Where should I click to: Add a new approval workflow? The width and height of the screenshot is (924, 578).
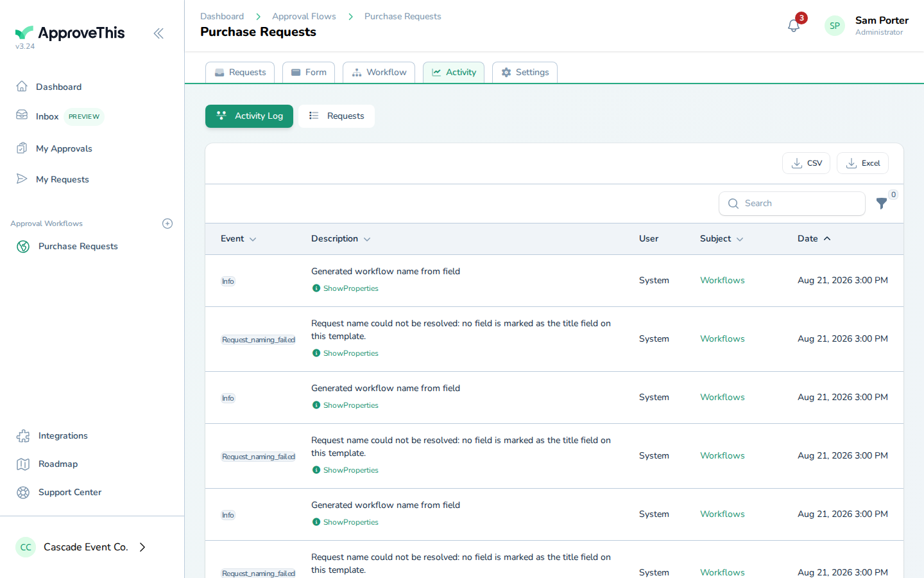(x=167, y=223)
